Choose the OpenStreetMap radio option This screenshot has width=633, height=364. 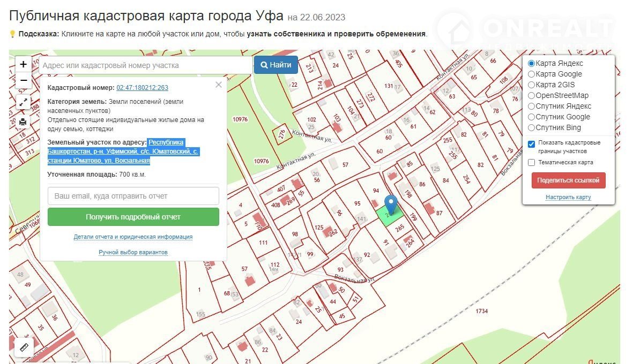tap(532, 95)
